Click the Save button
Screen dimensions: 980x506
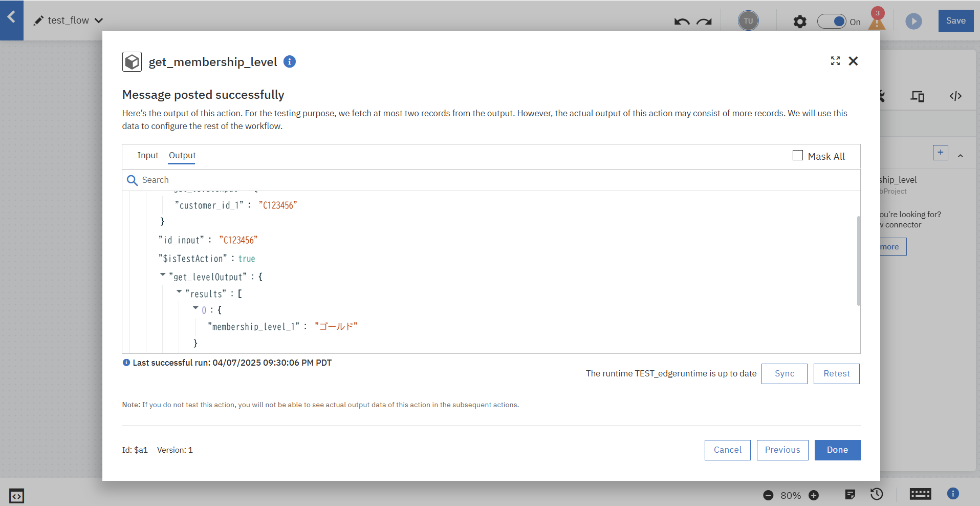(955, 21)
